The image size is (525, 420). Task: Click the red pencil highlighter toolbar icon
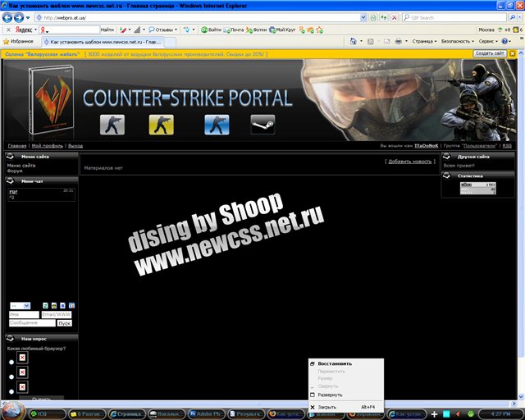pyautogui.click(x=123, y=30)
